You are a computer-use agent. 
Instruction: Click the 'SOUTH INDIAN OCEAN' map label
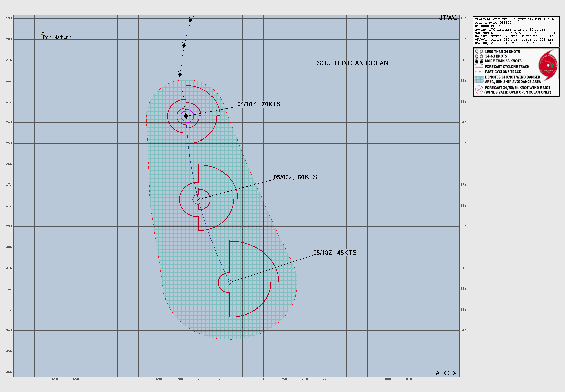coord(352,63)
